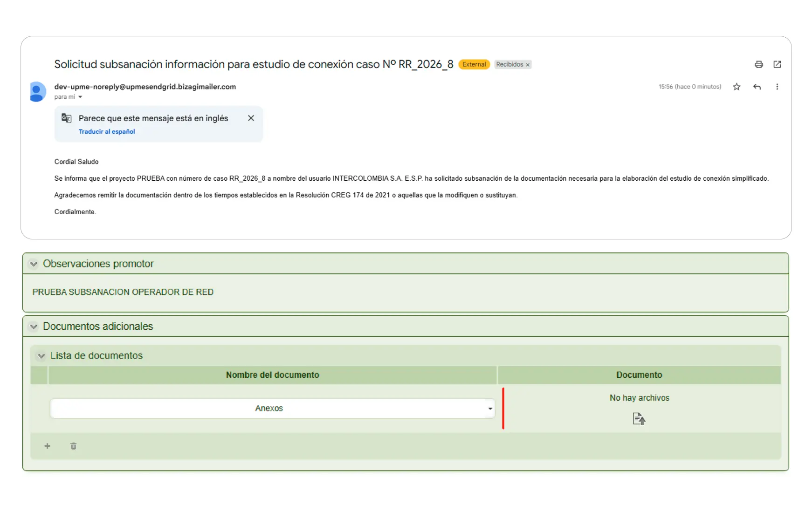Click the yellow External tag
Viewport: 812px width, 511px height.
474,65
